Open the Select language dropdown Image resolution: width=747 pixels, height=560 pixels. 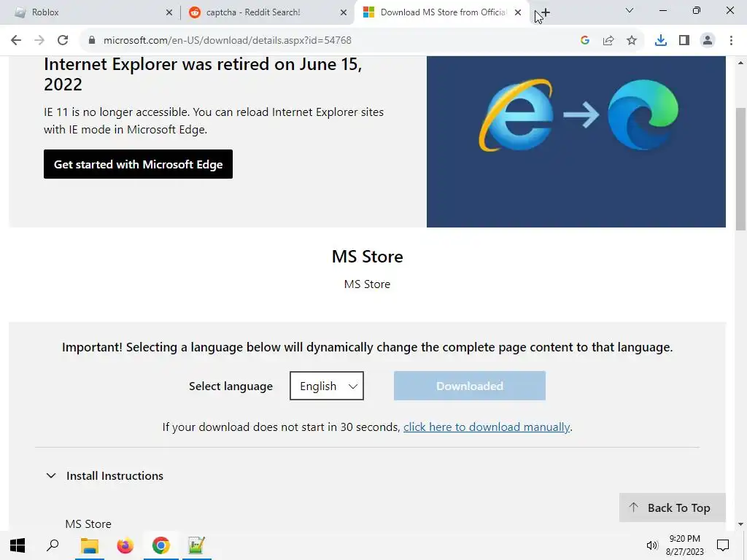[327, 386]
